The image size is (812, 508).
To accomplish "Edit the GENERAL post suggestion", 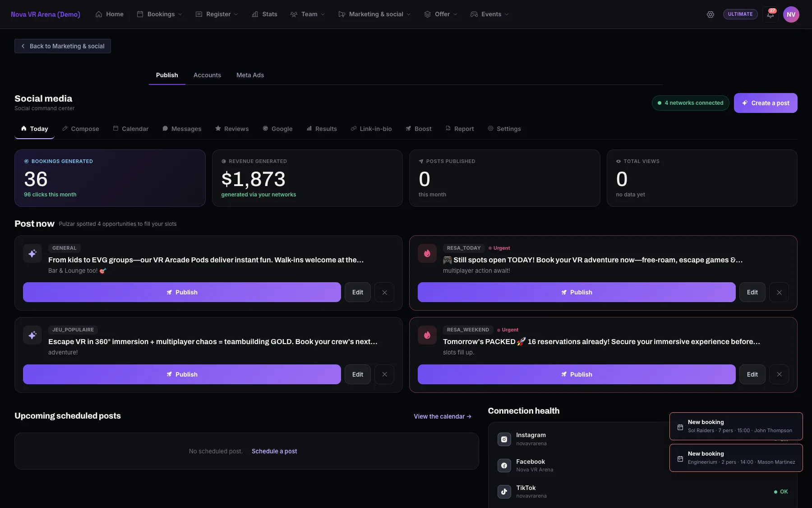I will point(358,292).
